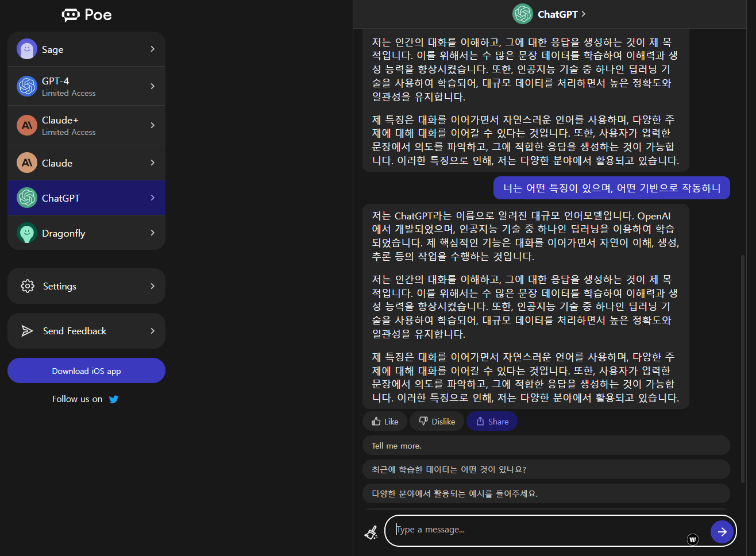The image size is (756, 556).
Task: Open the Send Feedback chevron
Action: click(x=152, y=331)
